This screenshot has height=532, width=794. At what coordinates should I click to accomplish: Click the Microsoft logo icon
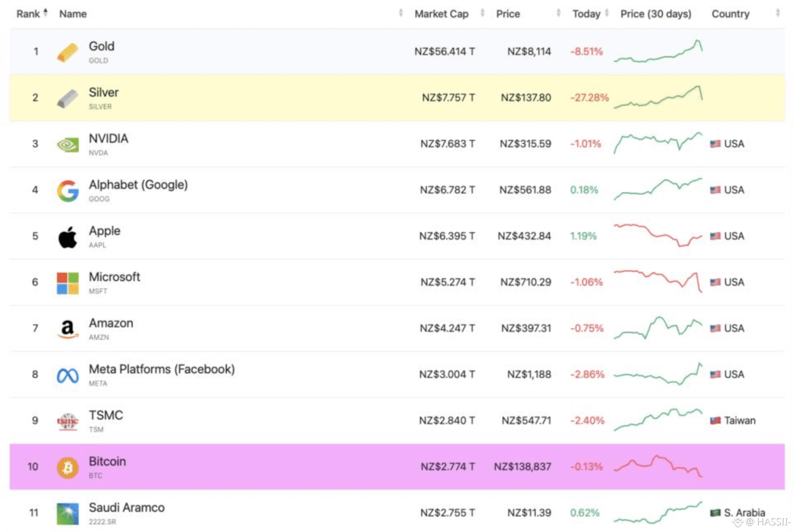tap(67, 283)
